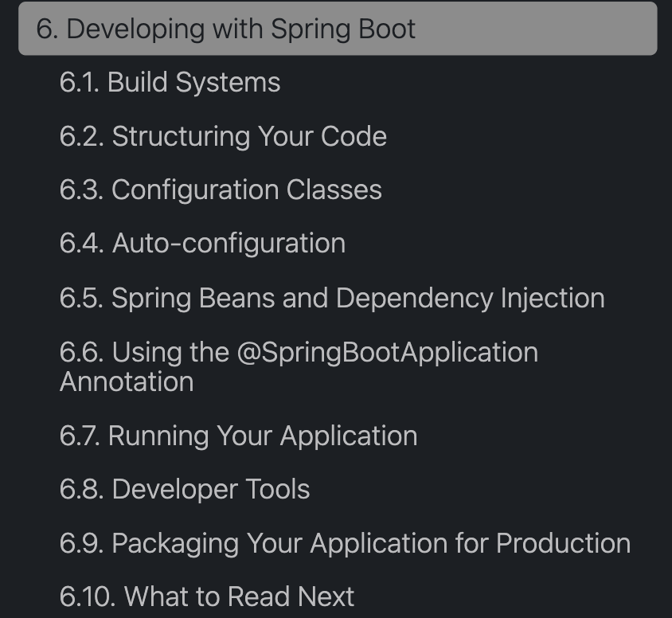672x618 pixels.
Task: Open the 6.3 Configuration Classes section
Action: point(221,190)
